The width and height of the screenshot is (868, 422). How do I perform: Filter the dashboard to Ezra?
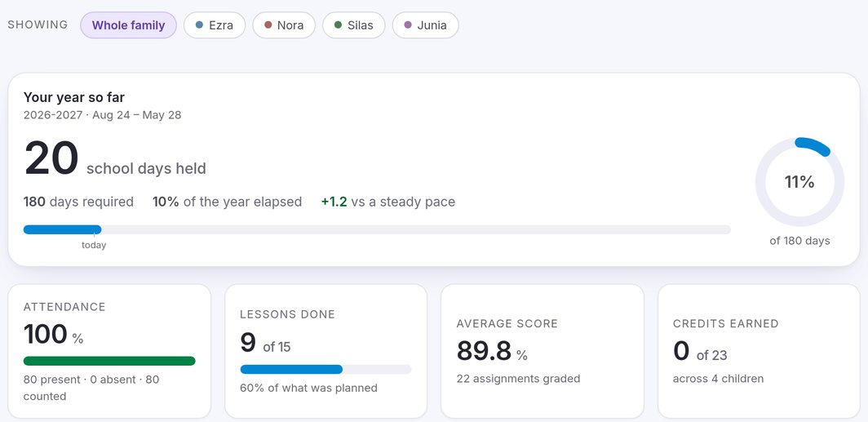coord(215,25)
